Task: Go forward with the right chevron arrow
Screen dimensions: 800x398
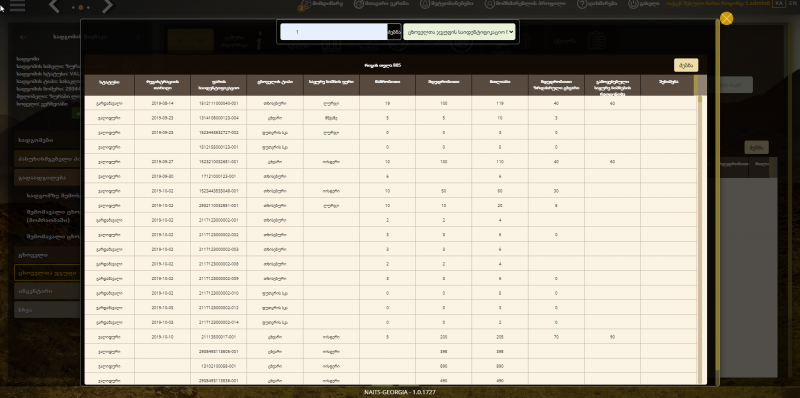Action: click(x=107, y=6)
